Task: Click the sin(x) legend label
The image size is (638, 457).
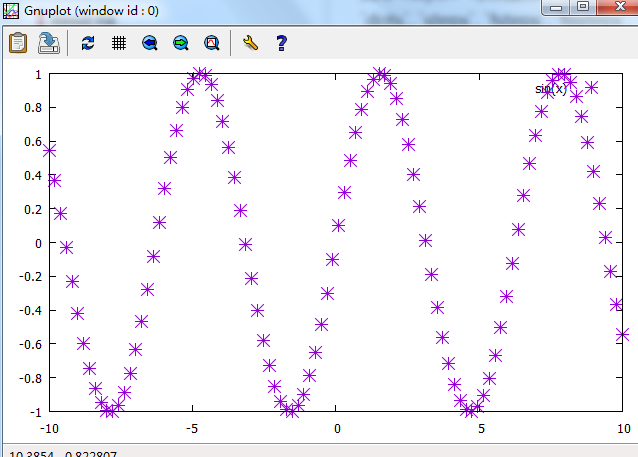Action: tap(551, 89)
